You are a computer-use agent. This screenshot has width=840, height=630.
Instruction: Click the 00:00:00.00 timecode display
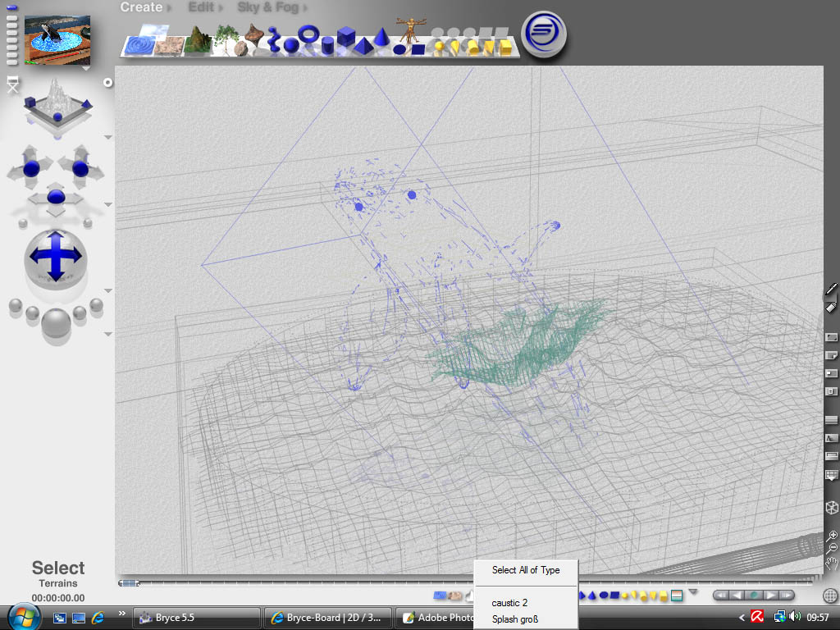(x=58, y=598)
